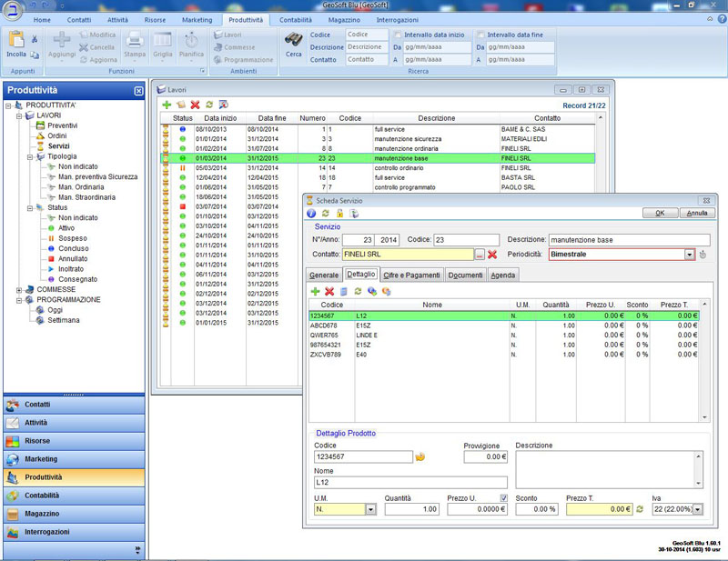Click green plus icon in Lavori toolbar
Image resolution: width=728 pixels, height=561 pixels.
167,105
